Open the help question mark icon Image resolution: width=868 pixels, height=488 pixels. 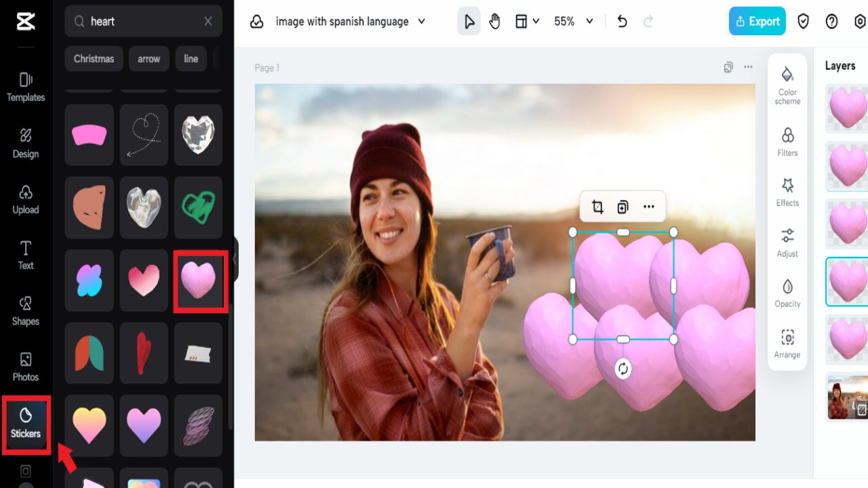832,22
